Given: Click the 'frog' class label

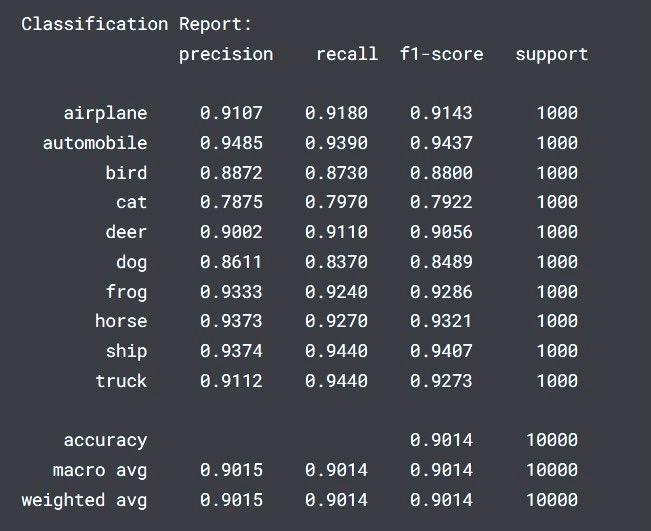Looking at the screenshot, I should click(x=126, y=292).
